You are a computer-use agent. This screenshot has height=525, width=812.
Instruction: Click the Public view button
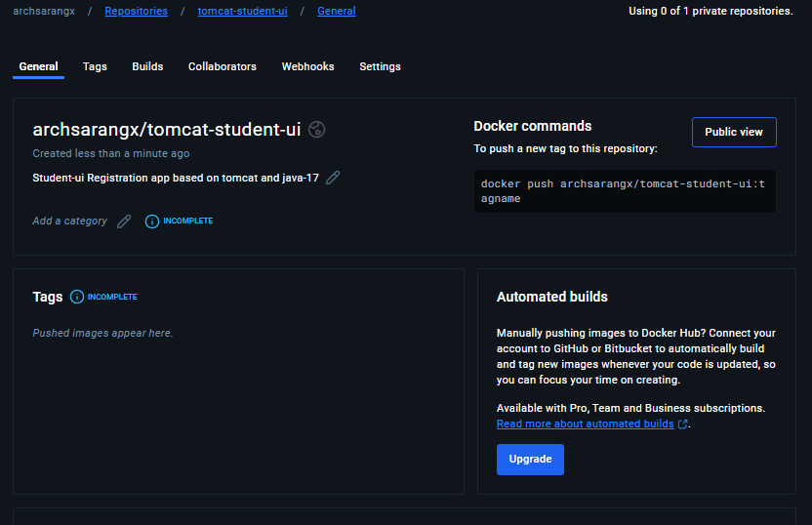pyautogui.click(x=733, y=132)
